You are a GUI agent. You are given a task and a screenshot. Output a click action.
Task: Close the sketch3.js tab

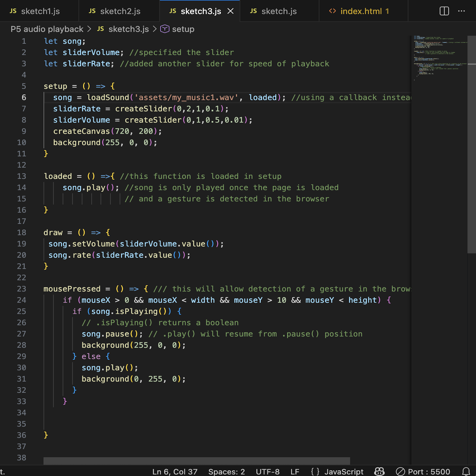tap(230, 11)
